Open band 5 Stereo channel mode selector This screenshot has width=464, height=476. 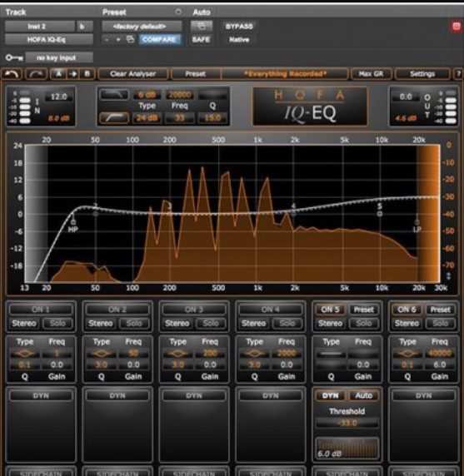[331, 324]
